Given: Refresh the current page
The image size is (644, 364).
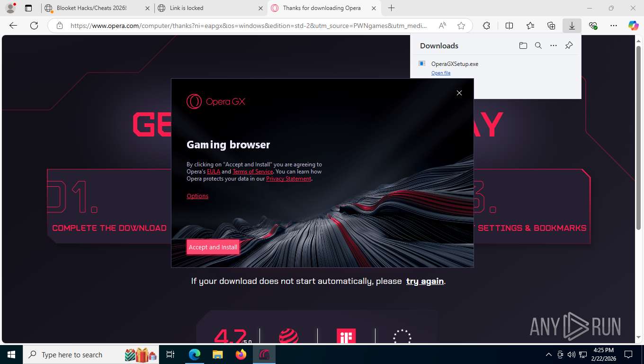Looking at the screenshot, I should pos(34,26).
